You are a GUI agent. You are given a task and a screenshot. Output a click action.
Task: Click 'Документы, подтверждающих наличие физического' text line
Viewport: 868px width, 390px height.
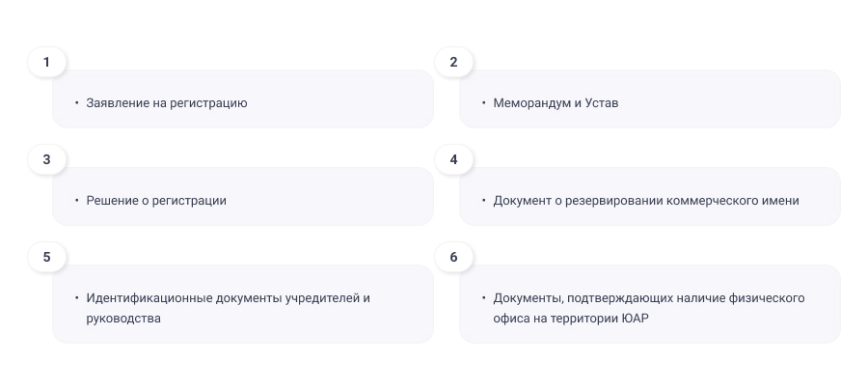pyautogui.click(x=648, y=297)
